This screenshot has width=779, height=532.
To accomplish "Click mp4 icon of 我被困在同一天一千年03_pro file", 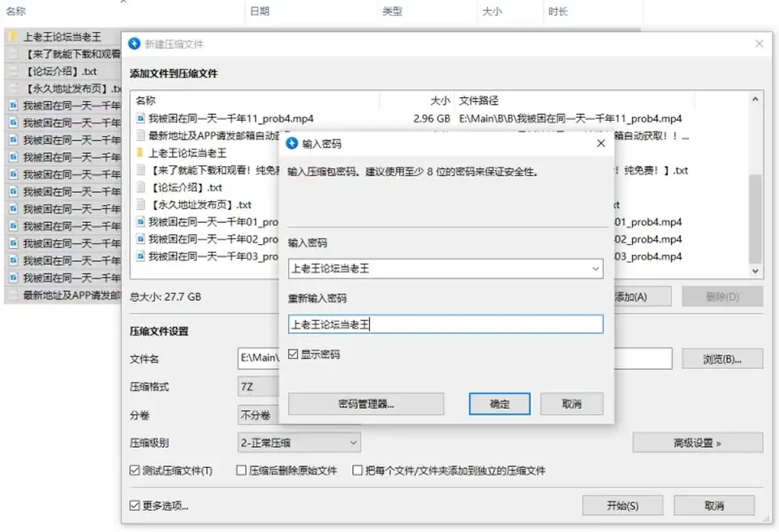I will click(x=140, y=255).
